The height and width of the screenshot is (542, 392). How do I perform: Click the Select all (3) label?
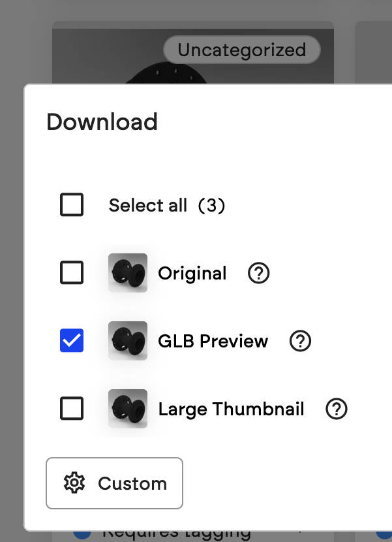167,205
